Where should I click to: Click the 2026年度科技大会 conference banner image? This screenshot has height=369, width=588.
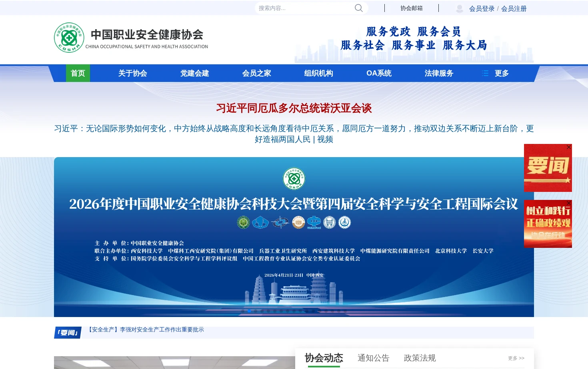(294, 237)
